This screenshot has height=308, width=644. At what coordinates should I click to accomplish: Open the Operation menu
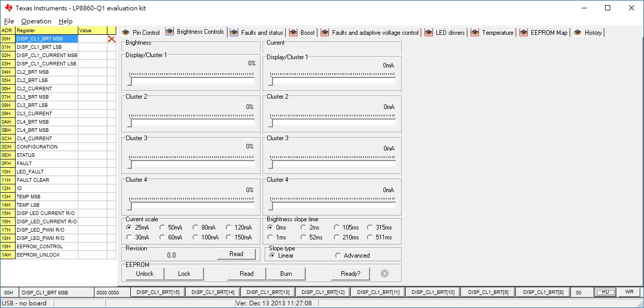pos(36,21)
